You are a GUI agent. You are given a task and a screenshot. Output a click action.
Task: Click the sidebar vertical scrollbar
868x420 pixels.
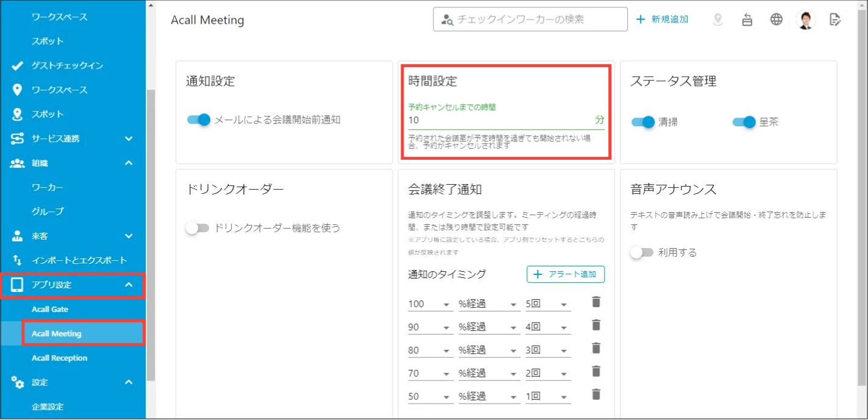click(151, 235)
